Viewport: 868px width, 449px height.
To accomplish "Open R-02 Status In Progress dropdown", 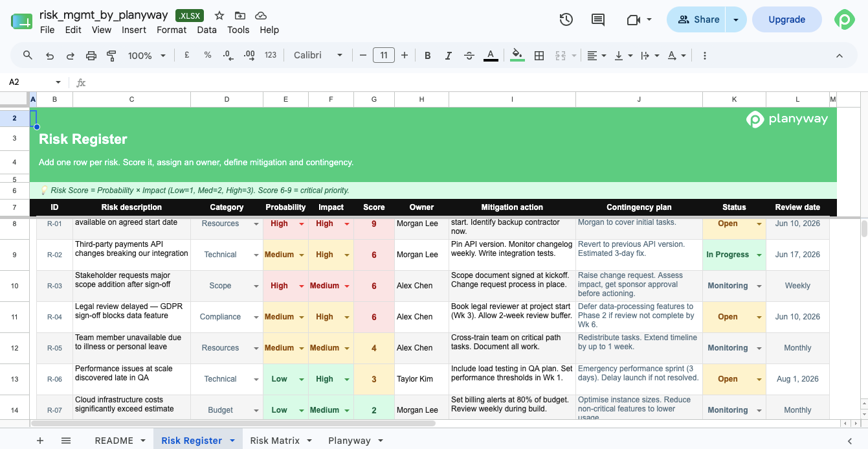I will (759, 255).
